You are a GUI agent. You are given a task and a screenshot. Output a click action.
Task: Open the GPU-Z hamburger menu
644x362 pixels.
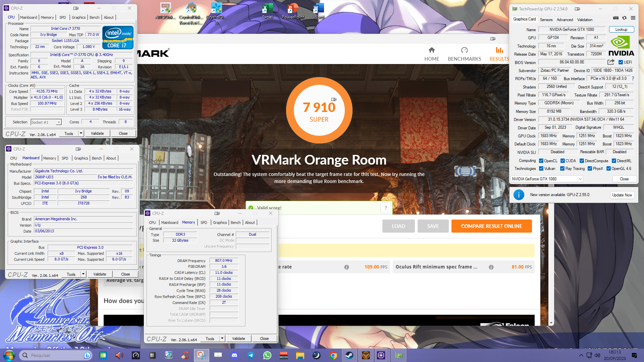(x=633, y=18)
